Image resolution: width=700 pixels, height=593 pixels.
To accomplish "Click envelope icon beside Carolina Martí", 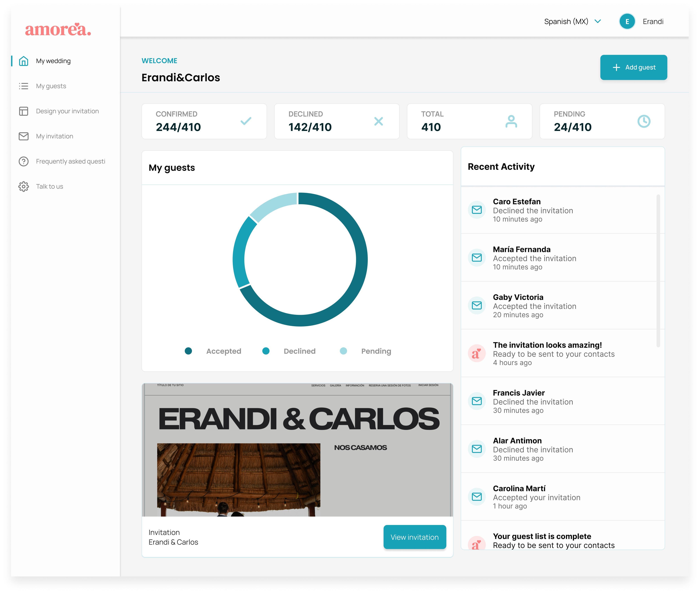I will click(477, 497).
